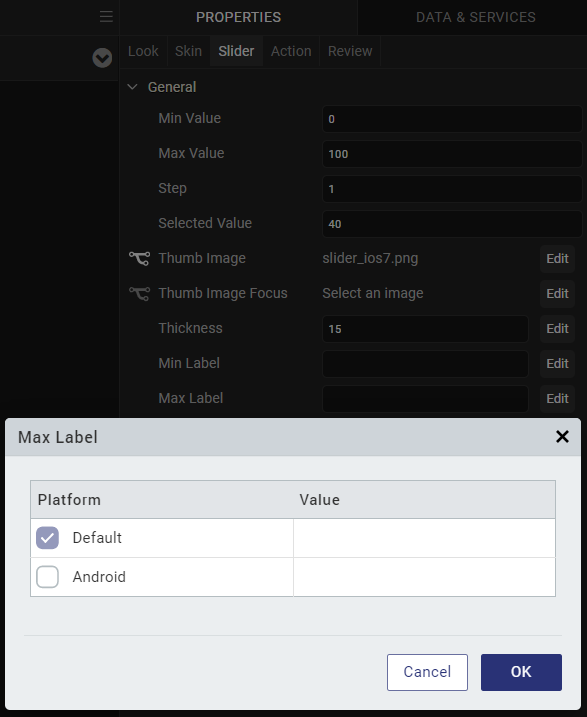
Task: Close the Max Label dialog
Action: click(x=562, y=437)
